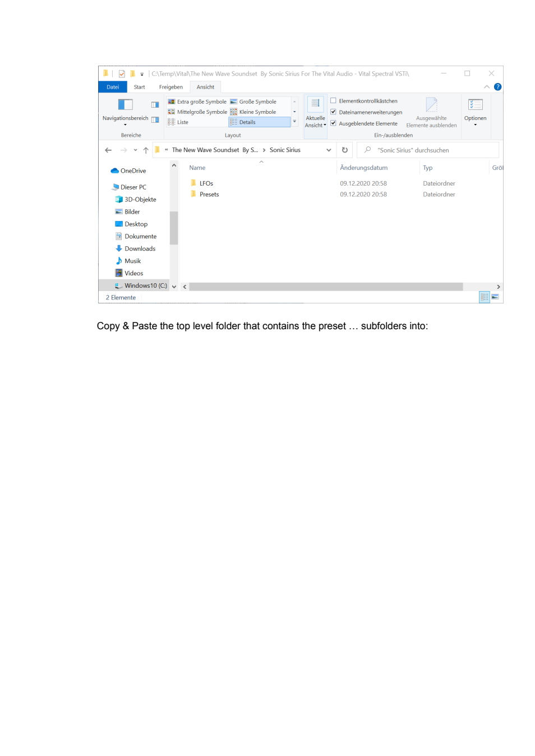
Task: Toggle the preview pane icon
Action: (x=155, y=105)
